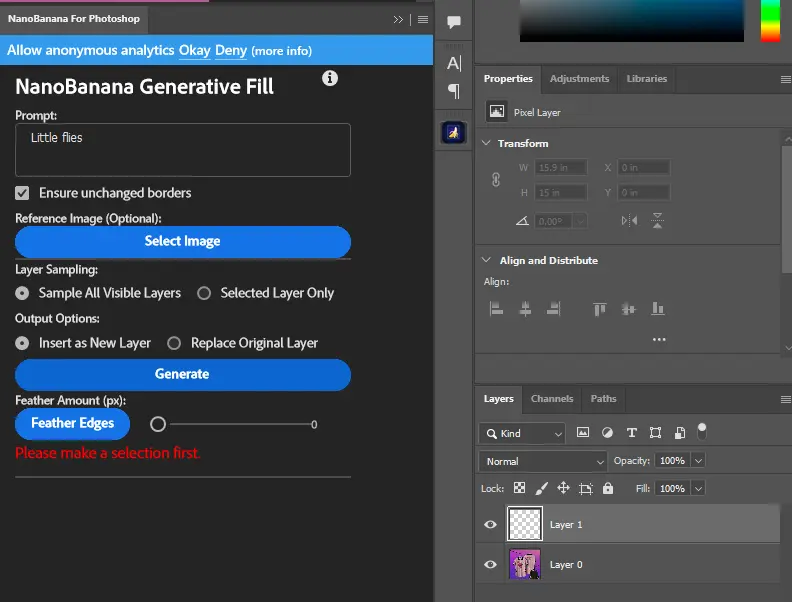The image size is (792, 602).
Task: Open Normal blend mode dropdown
Action: pyautogui.click(x=542, y=461)
